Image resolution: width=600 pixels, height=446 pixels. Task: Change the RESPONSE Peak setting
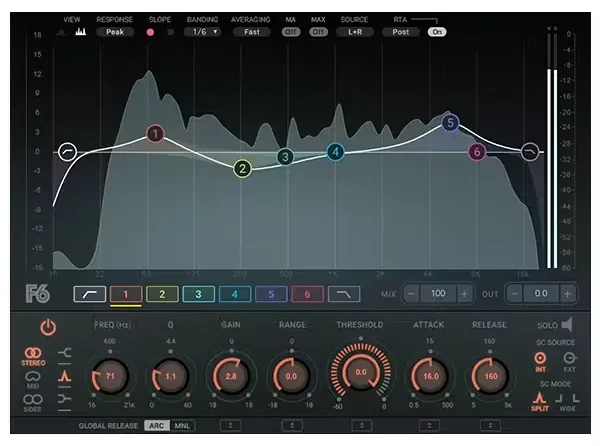click(115, 32)
